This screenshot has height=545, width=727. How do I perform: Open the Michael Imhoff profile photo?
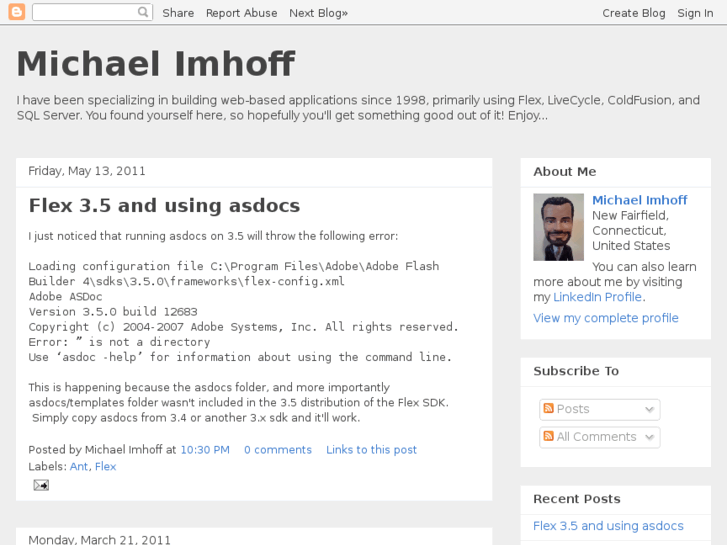point(558,227)
